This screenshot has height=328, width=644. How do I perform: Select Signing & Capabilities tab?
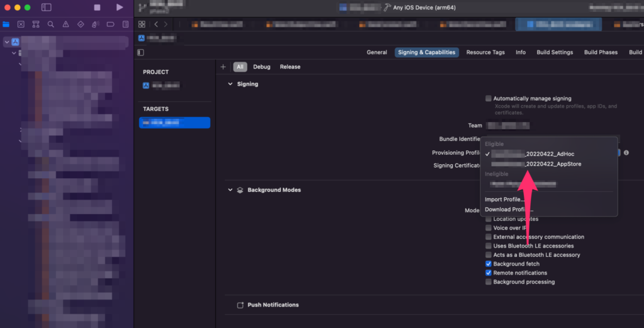pyautogui.click(x=426, y=52)
